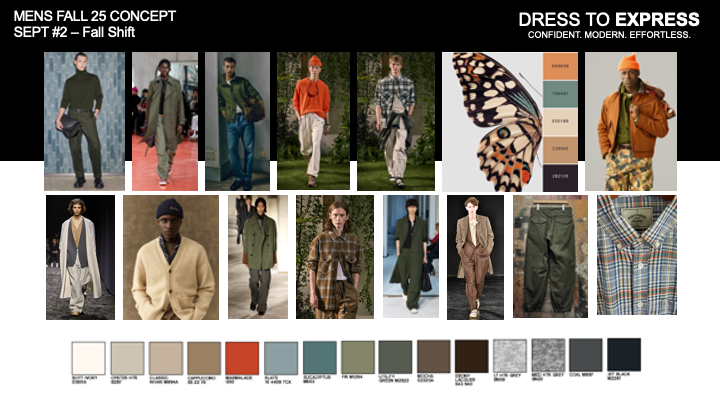
Task: Click the 'MENS FALL 25 CONCEPT' title
Action: (95, 16)
